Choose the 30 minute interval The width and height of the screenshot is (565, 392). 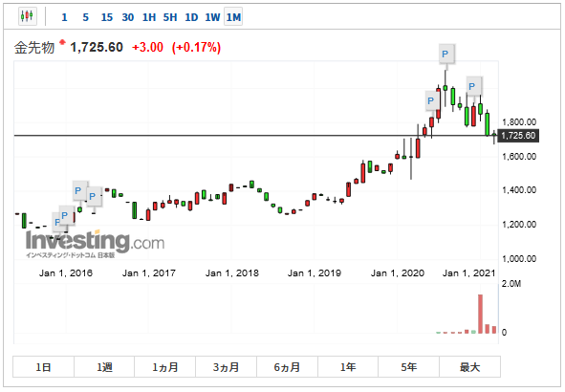click(127, 17)
